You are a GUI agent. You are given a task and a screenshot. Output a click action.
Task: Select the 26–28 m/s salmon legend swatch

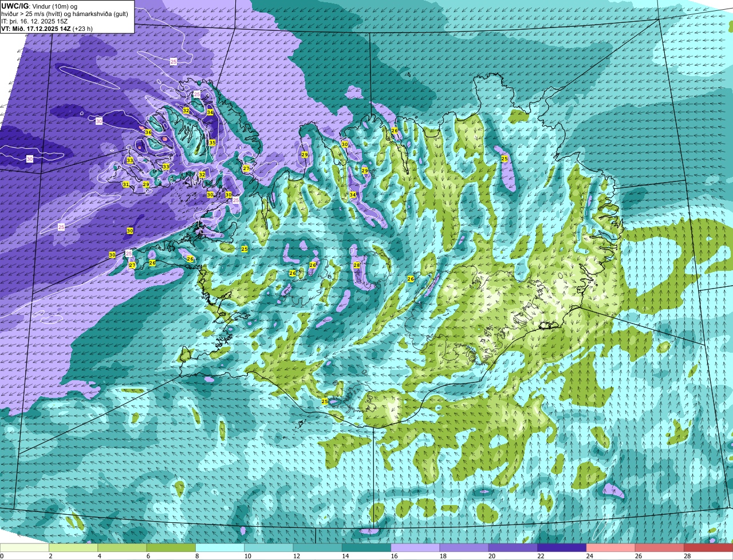coord(660,547)
